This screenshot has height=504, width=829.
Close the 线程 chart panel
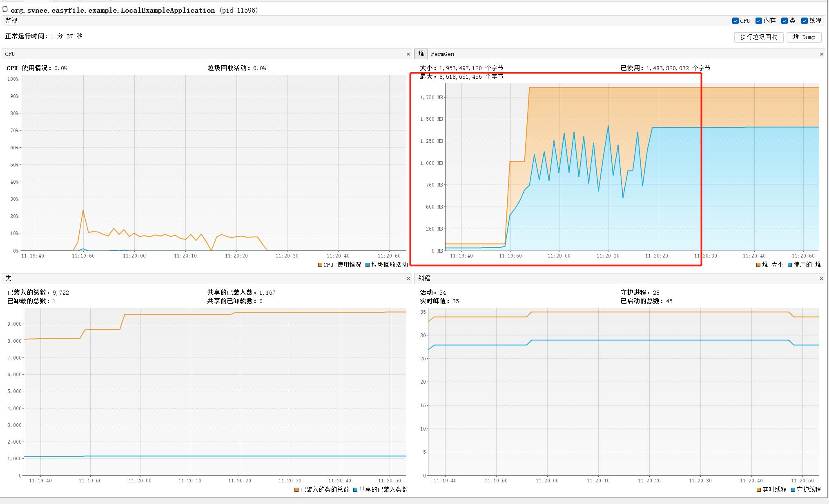[x=822, y=278]
